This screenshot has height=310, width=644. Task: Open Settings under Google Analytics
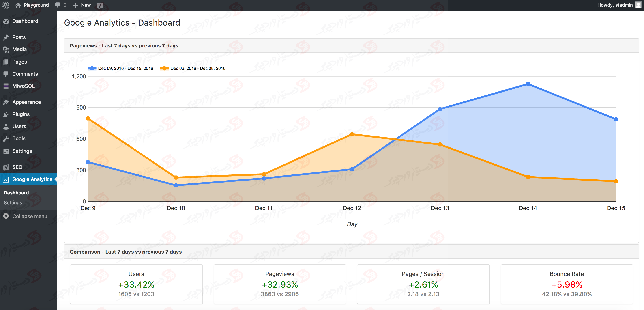point(13,202)
